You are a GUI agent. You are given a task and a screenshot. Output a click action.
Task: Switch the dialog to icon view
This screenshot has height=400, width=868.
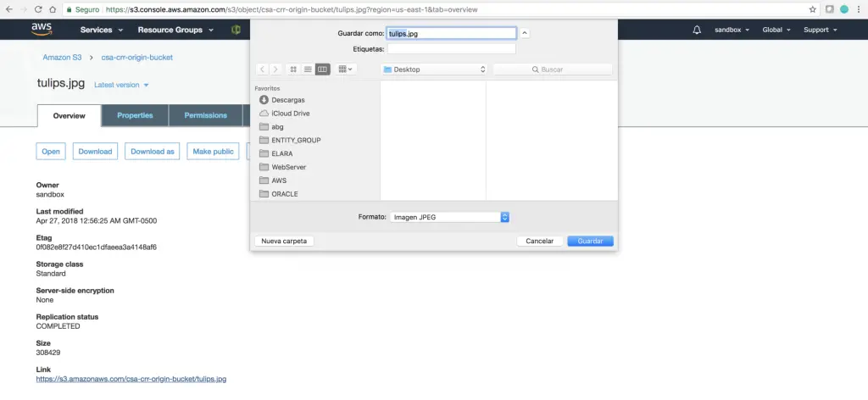[x=293, y=69]
